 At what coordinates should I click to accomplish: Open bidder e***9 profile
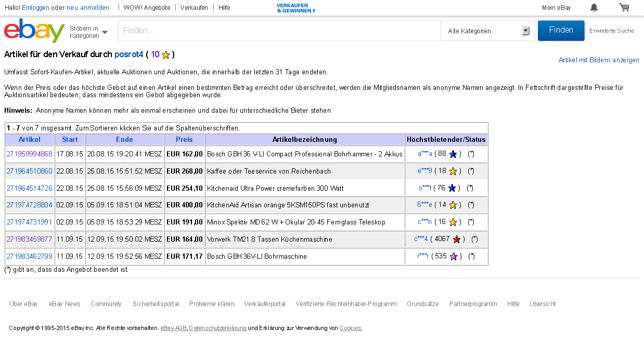(425, 171)
